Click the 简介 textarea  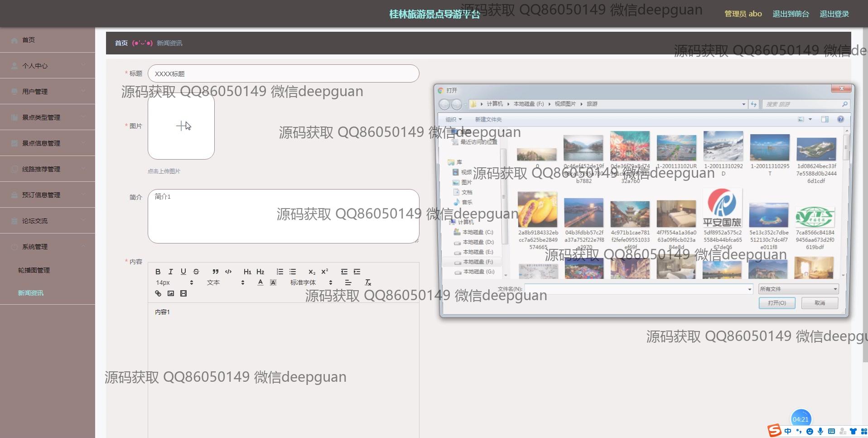(283, 216)
